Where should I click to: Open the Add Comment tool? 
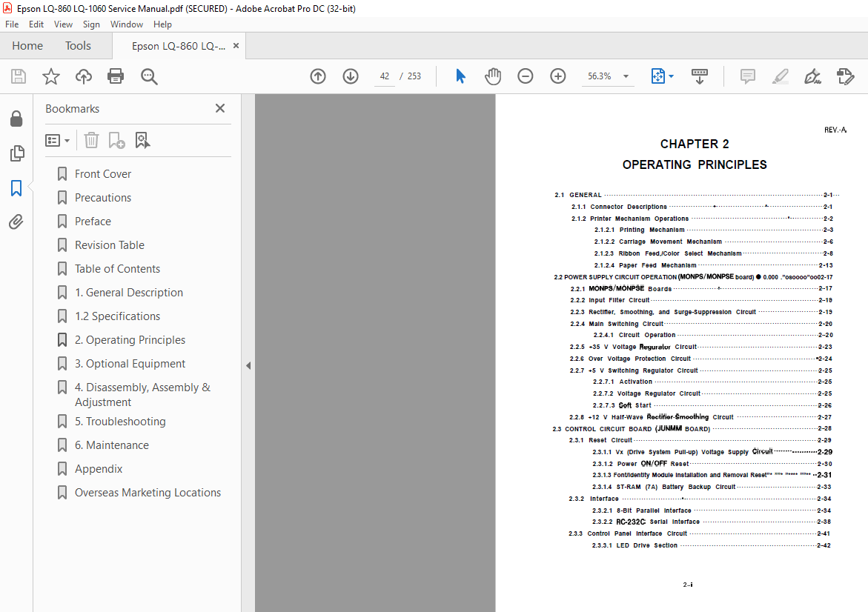click(x=747, y=76)
